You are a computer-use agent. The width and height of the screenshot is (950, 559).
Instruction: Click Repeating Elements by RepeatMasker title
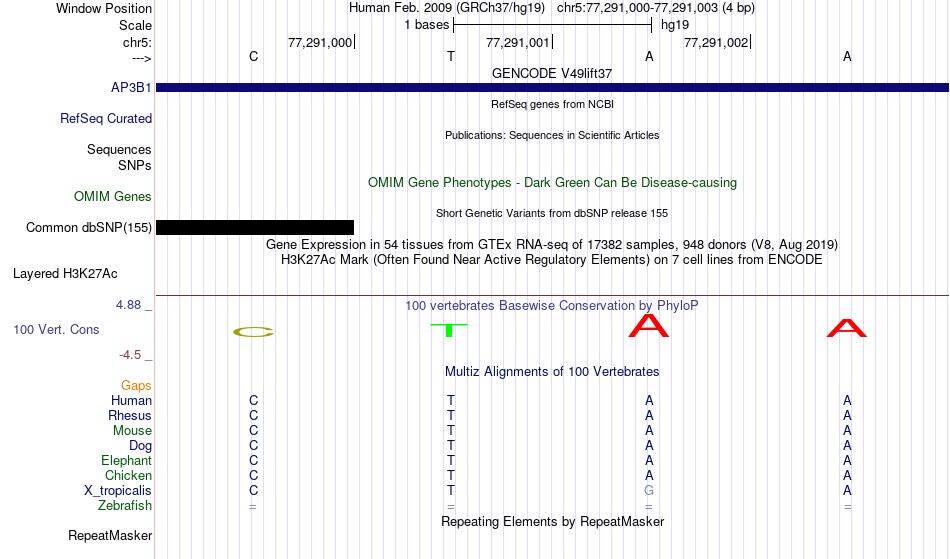point(553,521)
